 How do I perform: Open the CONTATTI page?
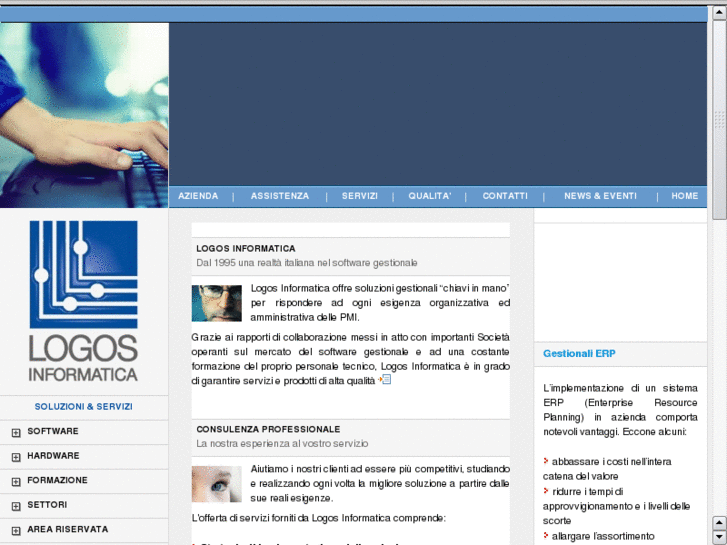tap(505, 196)
